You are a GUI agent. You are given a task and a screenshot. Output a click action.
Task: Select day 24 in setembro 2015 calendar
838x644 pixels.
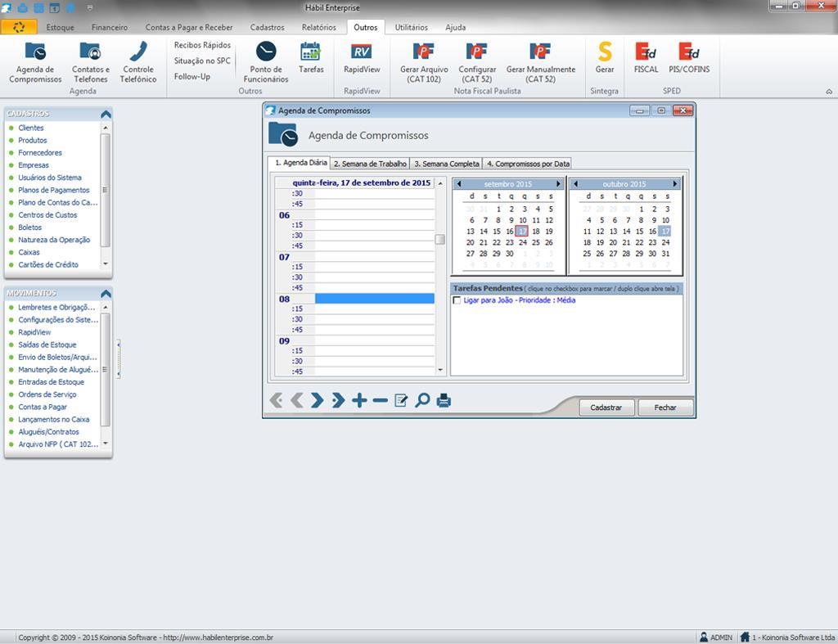point(523,243)
